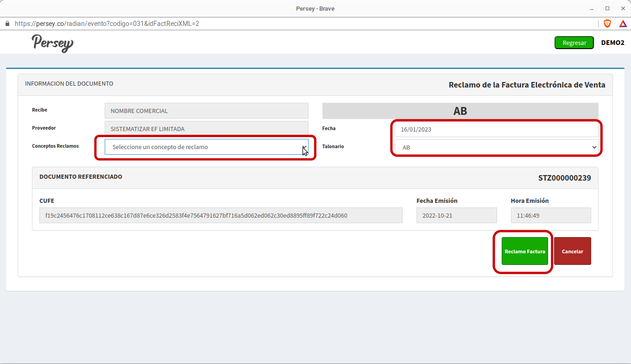
Task: Click the Brave Shields lion icon
Action: click(607, 24)
